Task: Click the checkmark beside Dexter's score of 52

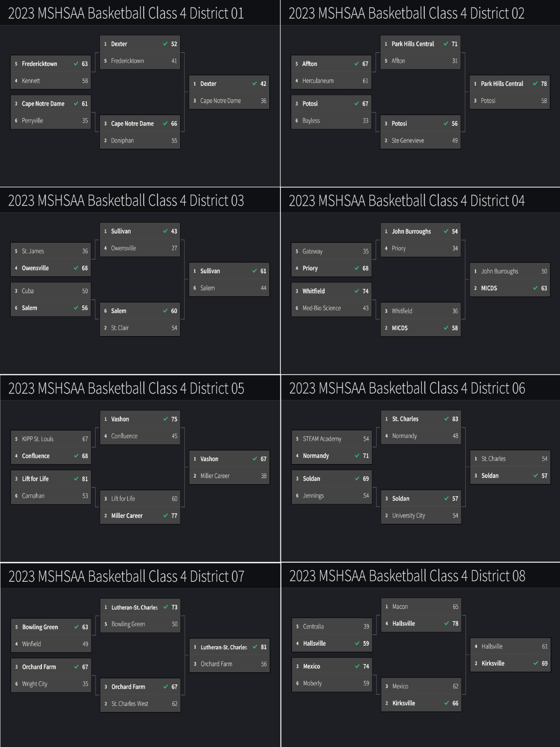Action: (165, 44)
